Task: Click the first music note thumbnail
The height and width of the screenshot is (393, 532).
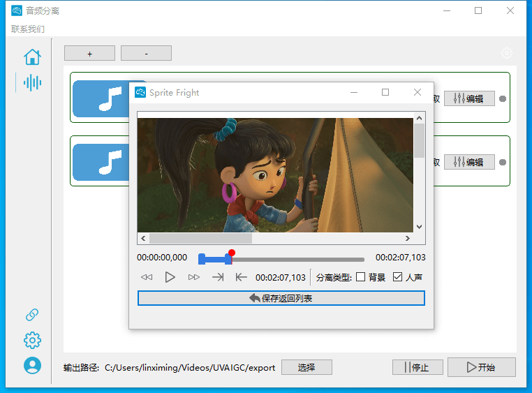Action: 101,98
